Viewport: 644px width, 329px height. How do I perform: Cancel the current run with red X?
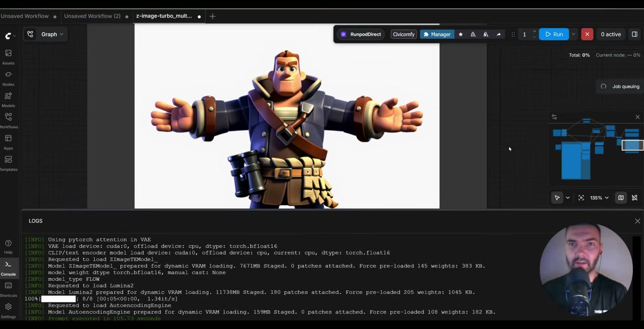pos(587,34)
